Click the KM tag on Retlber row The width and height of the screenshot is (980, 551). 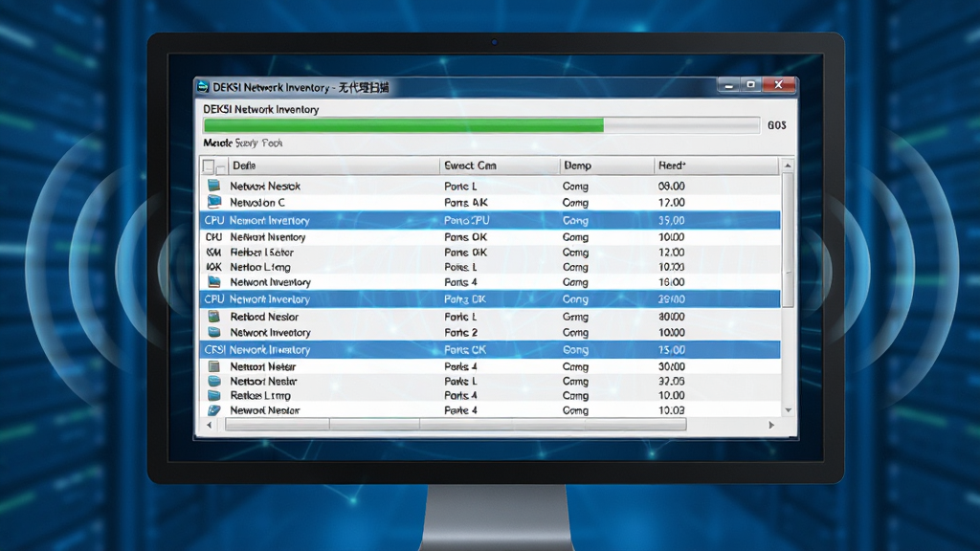(213, 253)
